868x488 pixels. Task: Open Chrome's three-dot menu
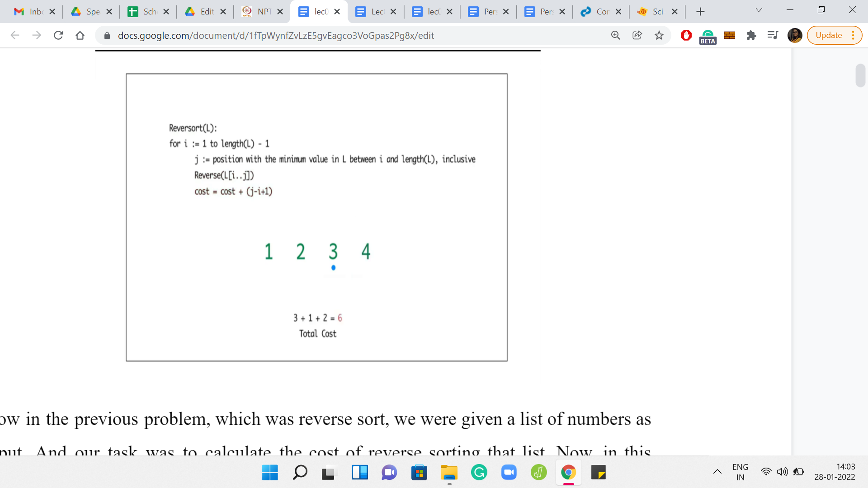click(x=853, y=35)
